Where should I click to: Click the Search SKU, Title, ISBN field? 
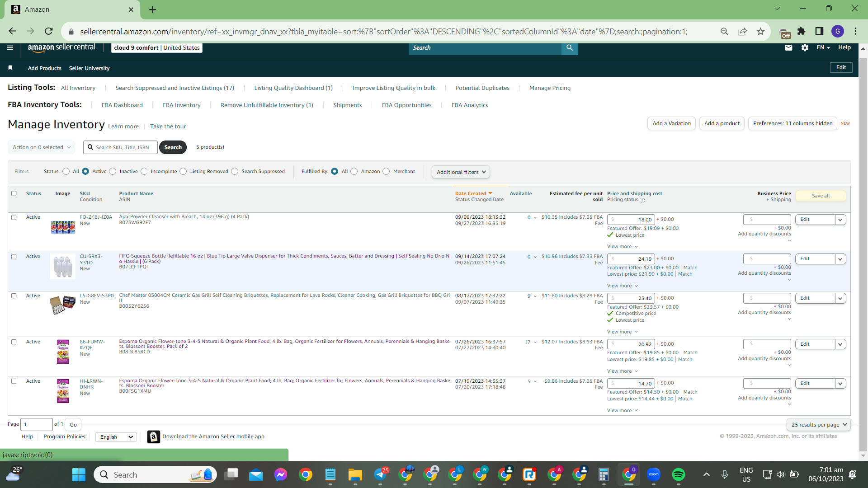[120, 147]
